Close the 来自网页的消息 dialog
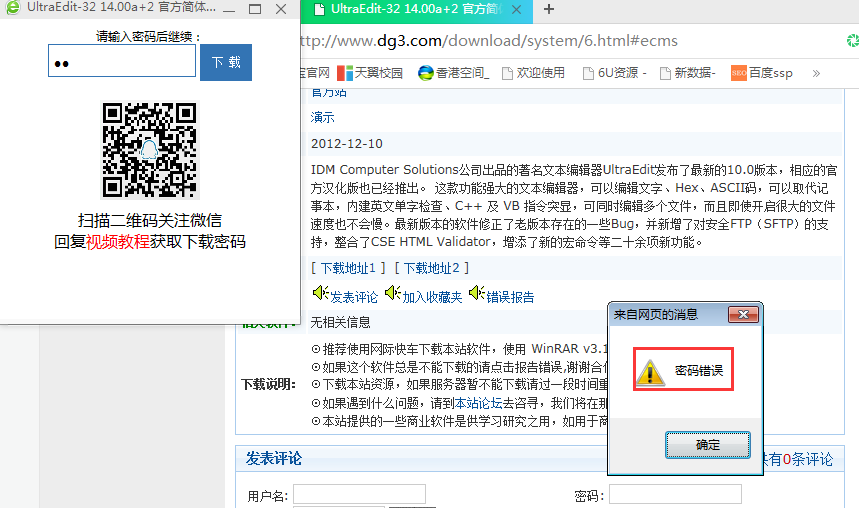The height and width of the screenshot is (508, 859). (743, 315)
